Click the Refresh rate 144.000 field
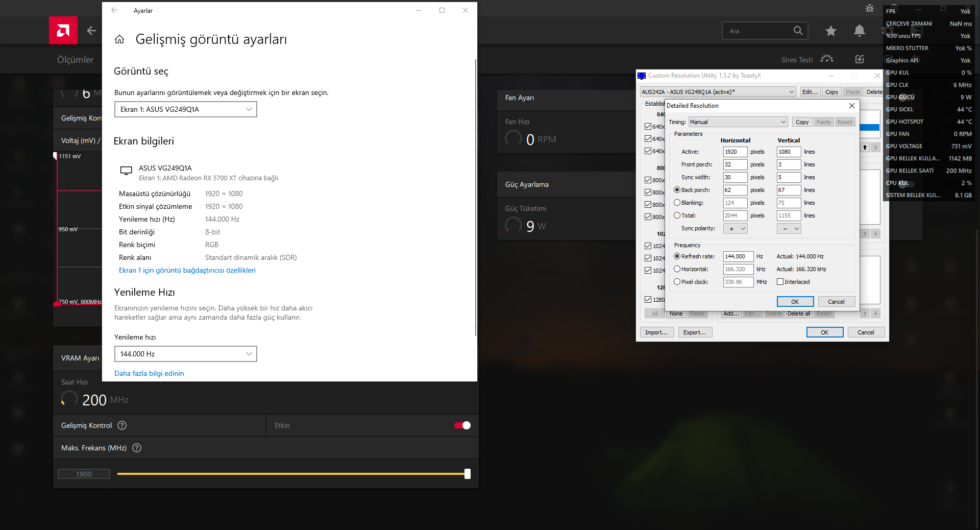The width and height of the screenshot is (980, 530). [738, 256]
